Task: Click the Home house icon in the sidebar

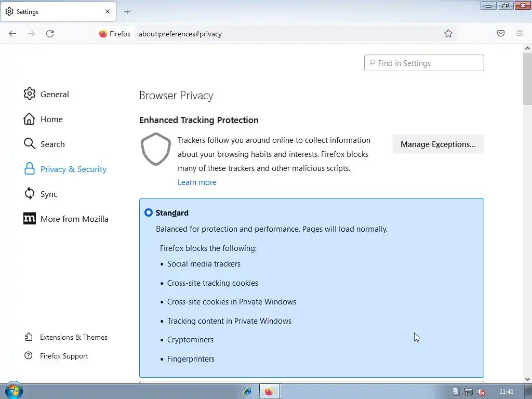Action: tap(29, 119)
